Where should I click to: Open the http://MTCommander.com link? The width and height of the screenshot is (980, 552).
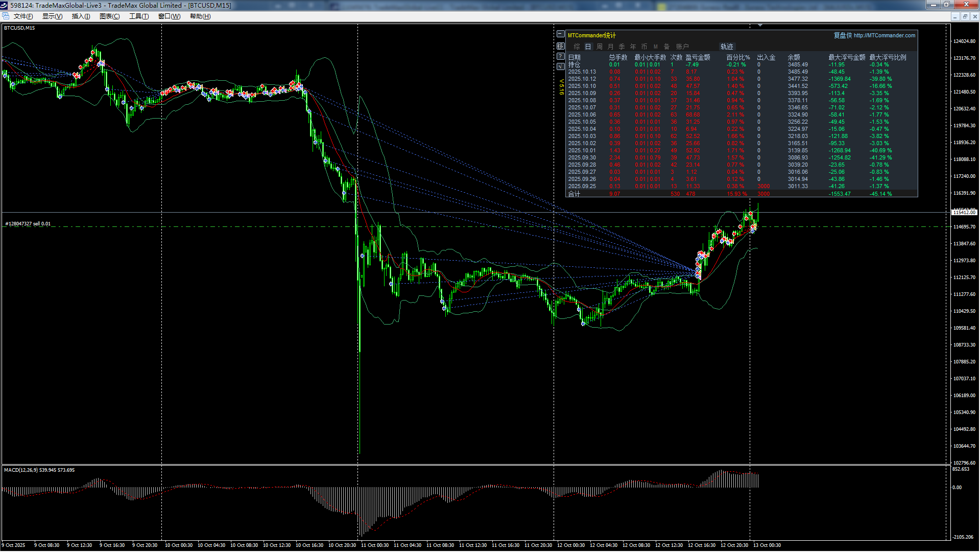[885, 35]
